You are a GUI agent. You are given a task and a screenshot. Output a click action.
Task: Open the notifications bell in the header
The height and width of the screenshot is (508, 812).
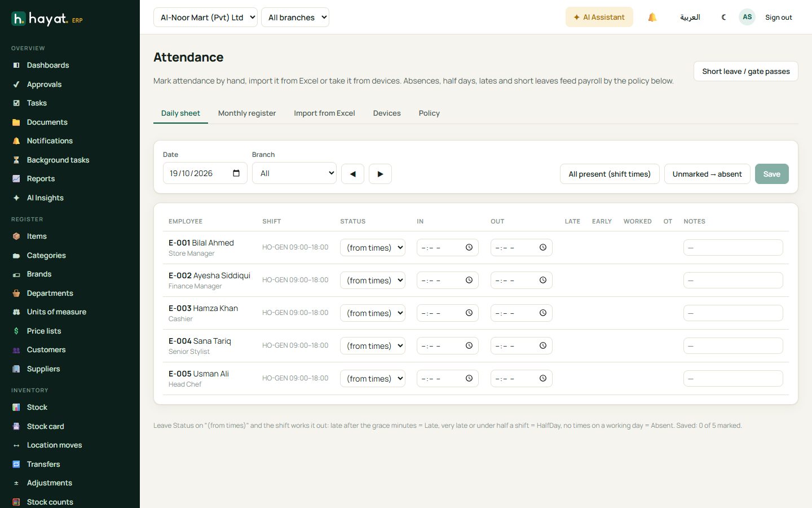(652, 17)
